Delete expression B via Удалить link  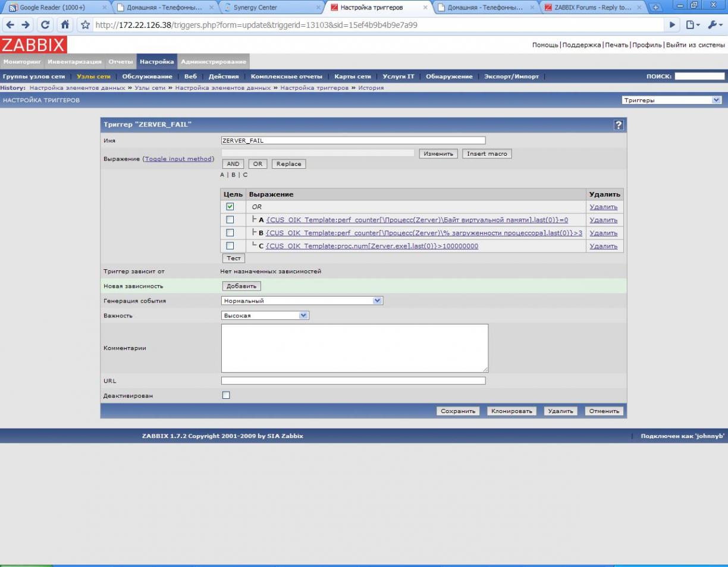click(603, 233)
